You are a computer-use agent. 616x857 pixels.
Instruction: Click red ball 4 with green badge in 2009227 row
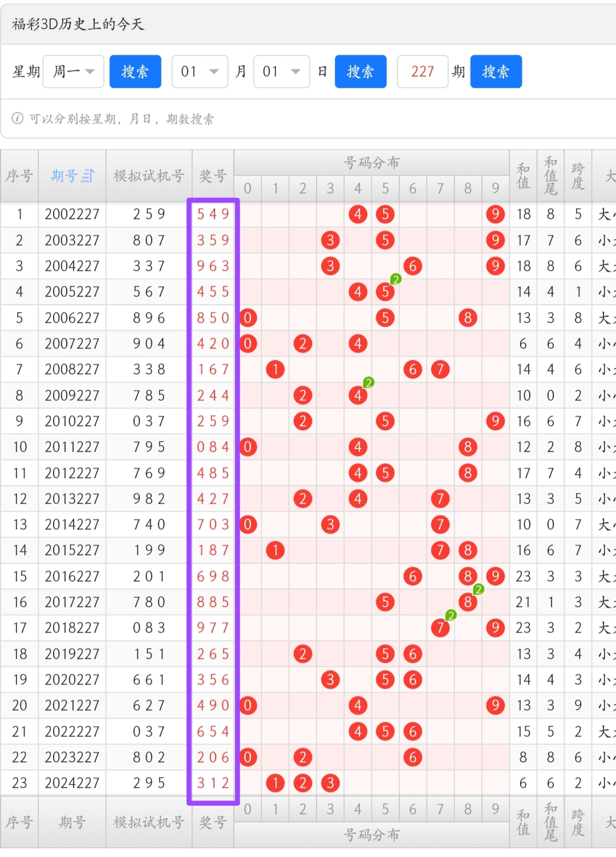(x=358, y=395)
